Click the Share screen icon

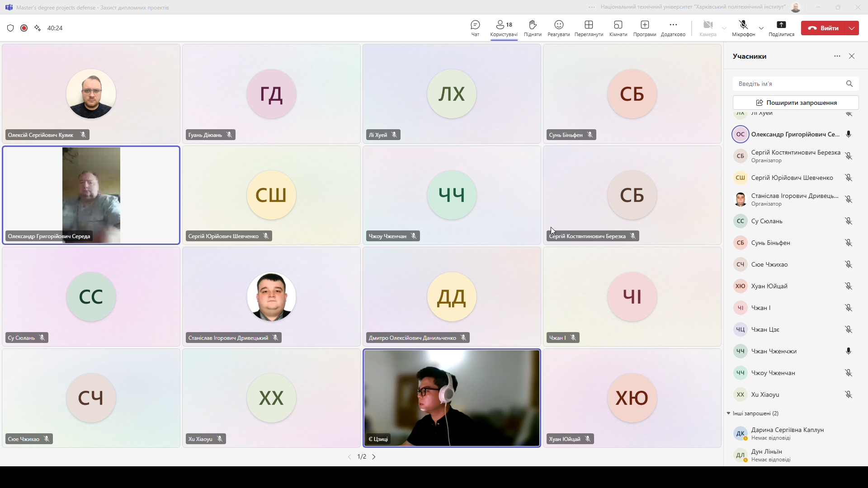[x=781, y=28]
